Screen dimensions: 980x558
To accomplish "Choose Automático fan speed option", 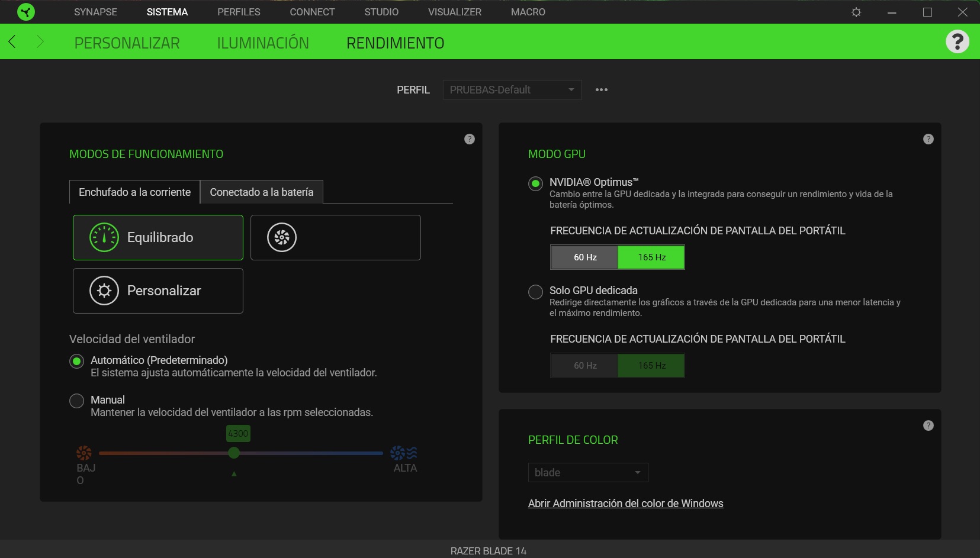I will [x=76, y=361].
